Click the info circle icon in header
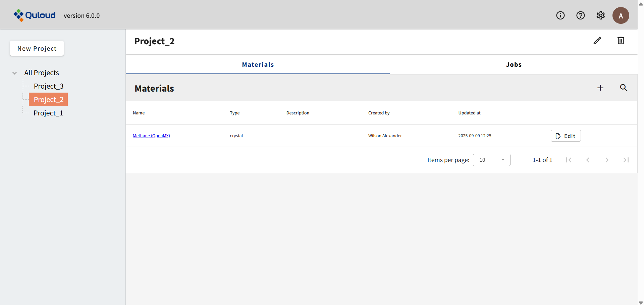 560,15
